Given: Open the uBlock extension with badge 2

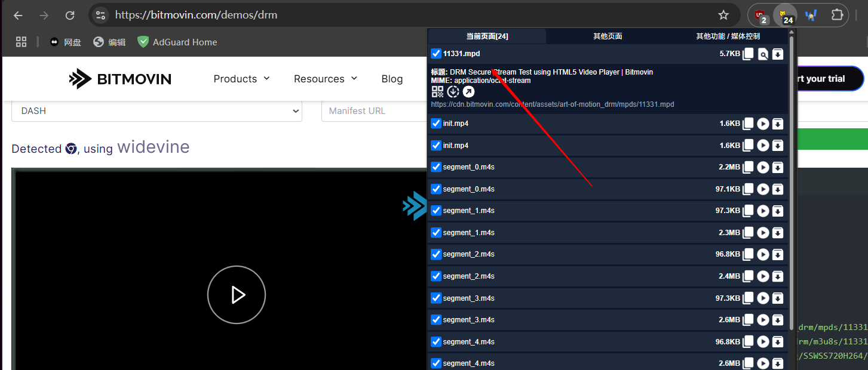Looking at the screenshot, I should (x=760, y=16).
